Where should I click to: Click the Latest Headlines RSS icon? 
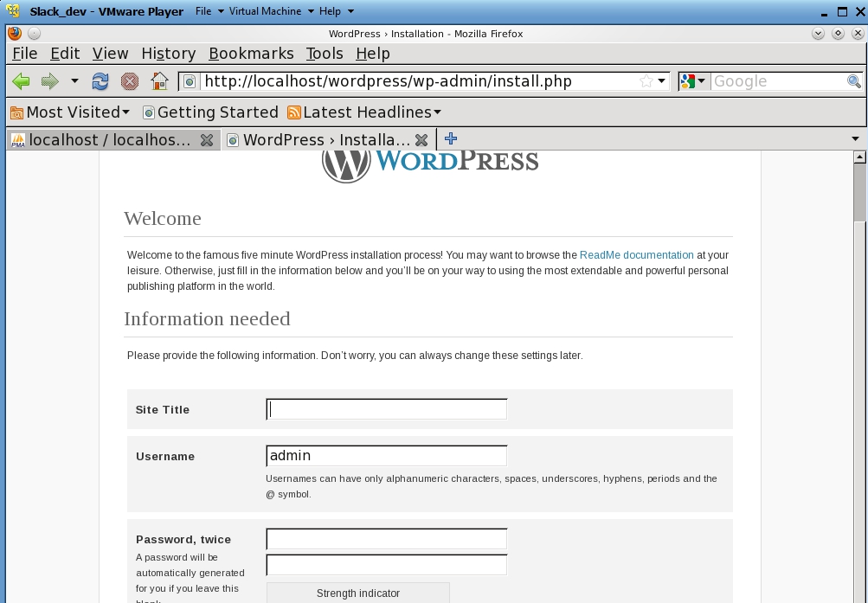(x=294, y=112)
